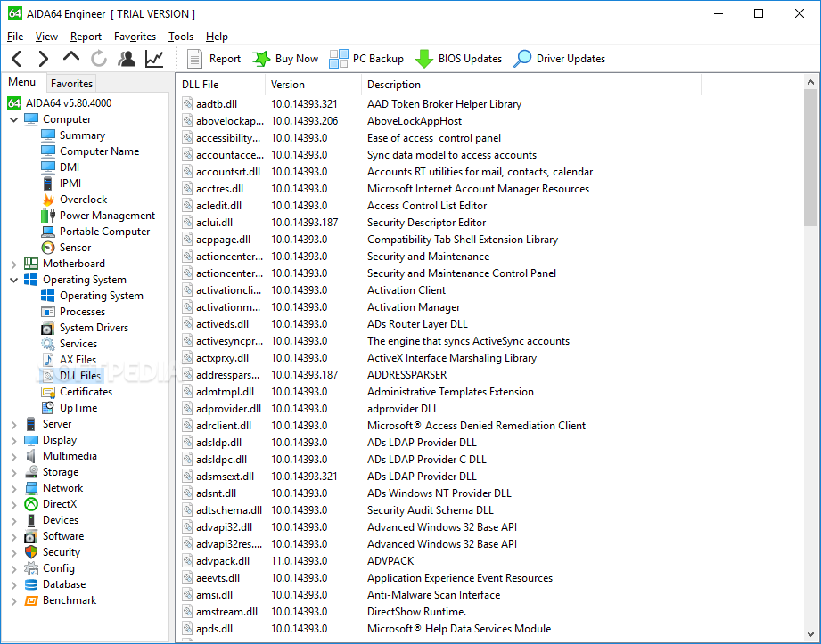Click the Report toolbar button
The image size is (821, 644).
tap(214, 59)
